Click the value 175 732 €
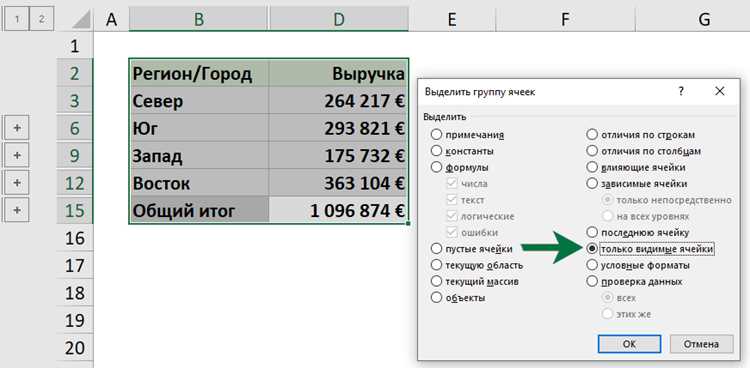The width and height of the screenshot is (750, 368). pyautogui.click(x=339, y=156)
